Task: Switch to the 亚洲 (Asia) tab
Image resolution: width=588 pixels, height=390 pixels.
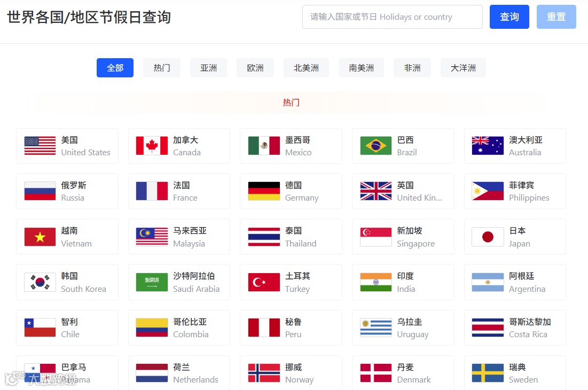Action: click(x=208, y=68)
